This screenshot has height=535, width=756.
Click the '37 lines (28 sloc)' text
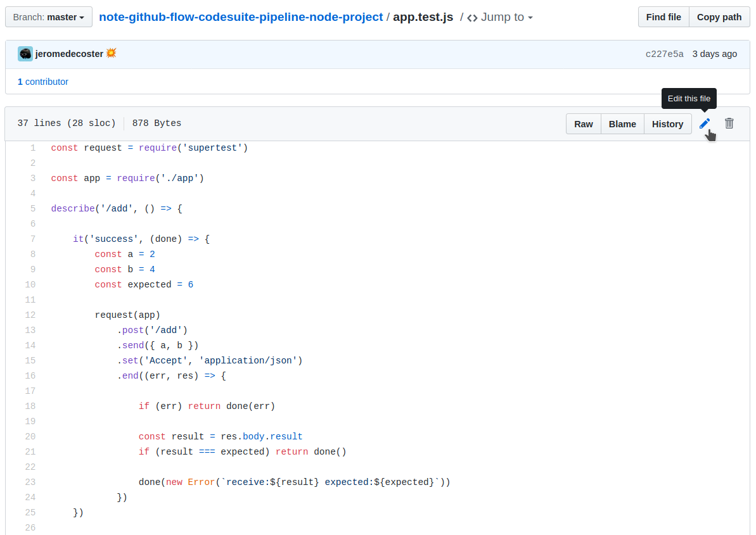pyautogui.click(x=67, y=123)
